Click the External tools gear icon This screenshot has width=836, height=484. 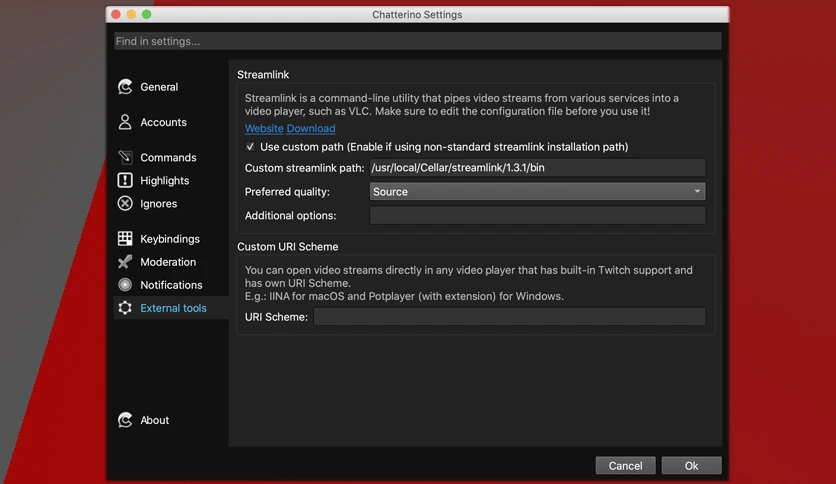coord(125,308)
